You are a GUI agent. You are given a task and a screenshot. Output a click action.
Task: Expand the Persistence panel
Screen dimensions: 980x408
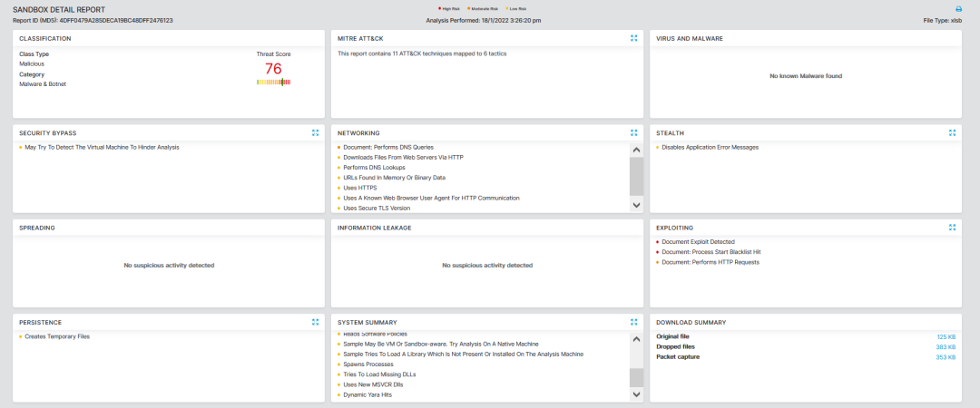click(x=315, y=321)
